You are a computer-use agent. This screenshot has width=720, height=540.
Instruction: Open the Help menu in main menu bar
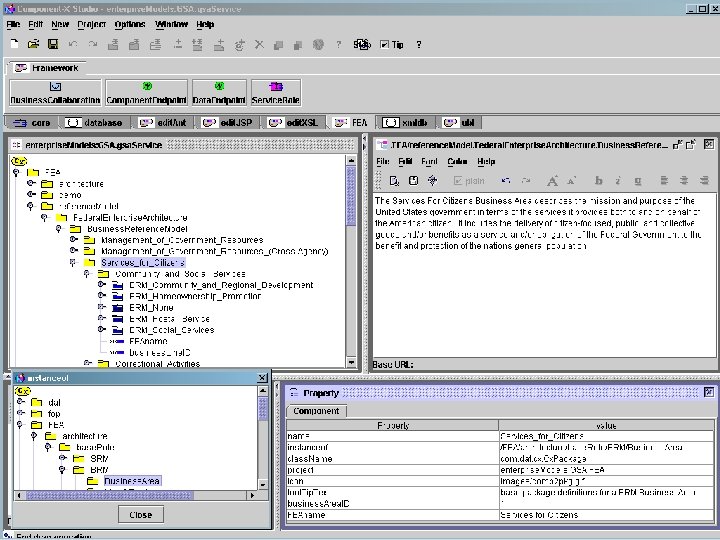205,24
